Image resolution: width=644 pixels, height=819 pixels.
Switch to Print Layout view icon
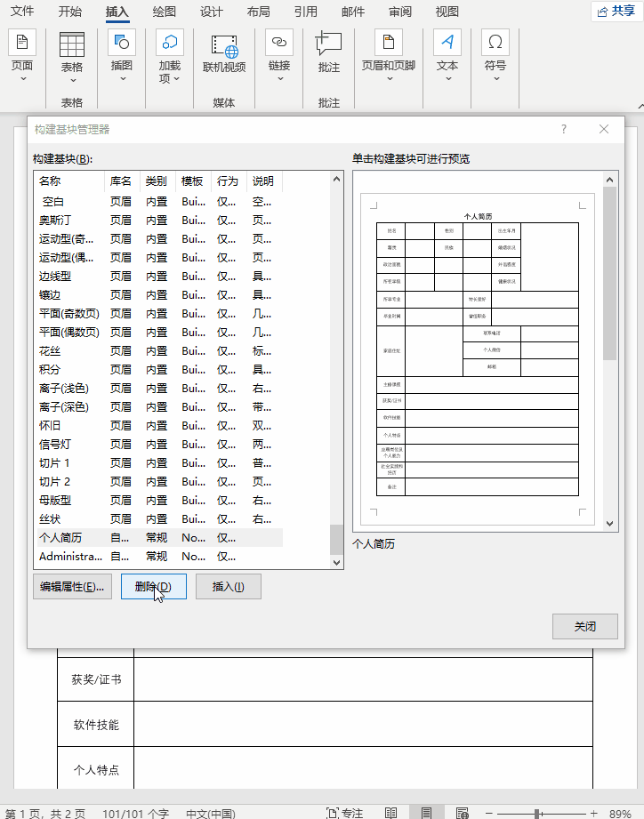[426, 814]
